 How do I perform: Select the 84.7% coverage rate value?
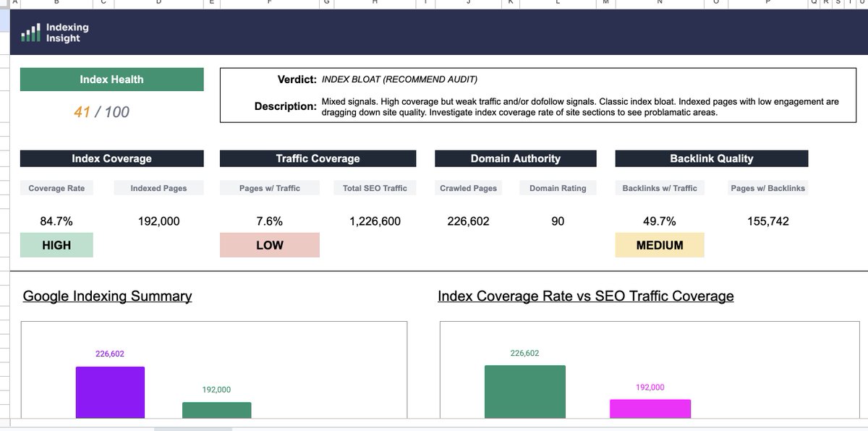(56, 221)
